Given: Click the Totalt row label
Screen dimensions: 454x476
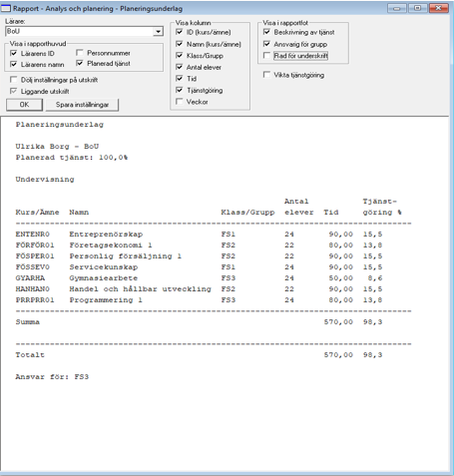Looking at the screenshot, I should pos(30,355).
